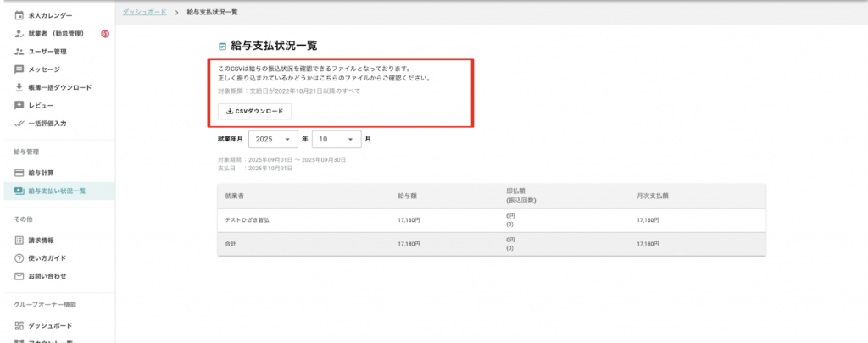Click the 就業者（勤怠管理） person icon
Screen dimensions: 868x343
click(19, 34)
